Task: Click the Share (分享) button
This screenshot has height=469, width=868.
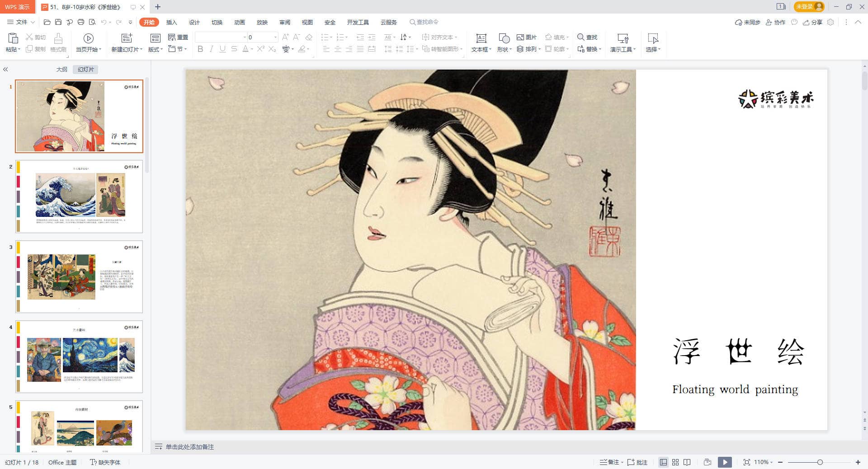Action: pos(812,22)
